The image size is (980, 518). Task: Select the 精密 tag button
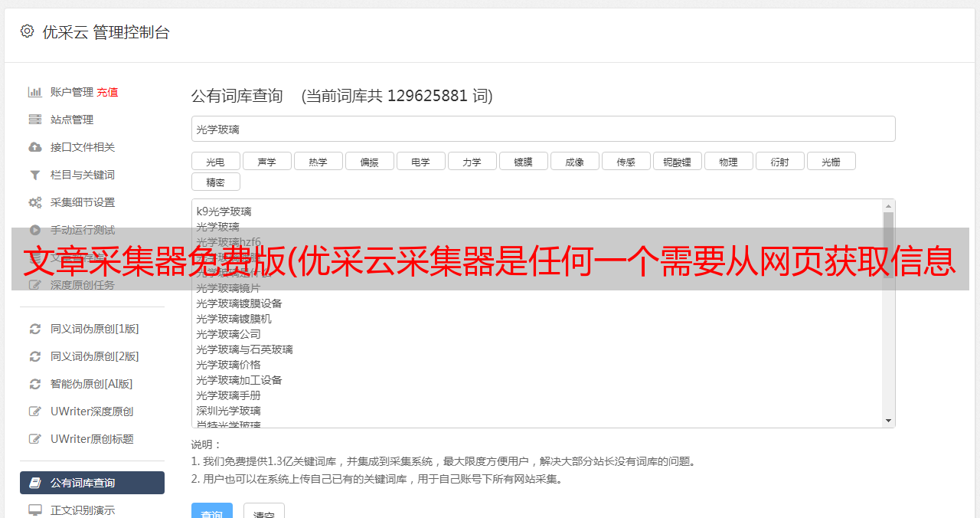click(215, 182)
